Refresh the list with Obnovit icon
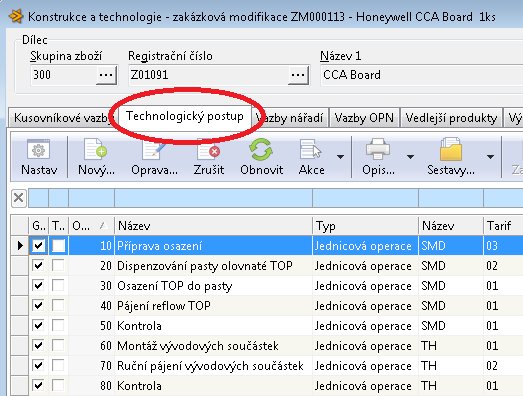 pos(261,149)
